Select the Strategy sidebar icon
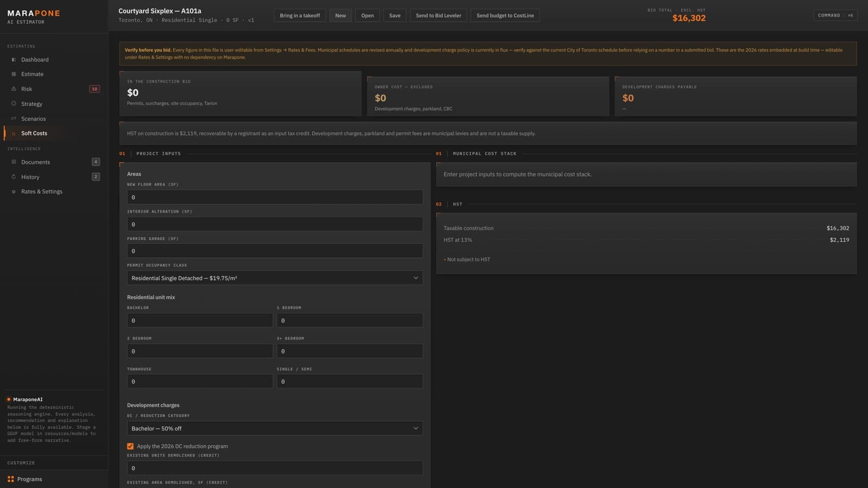The height and width of the screenshot is (488, 868). 14,104
